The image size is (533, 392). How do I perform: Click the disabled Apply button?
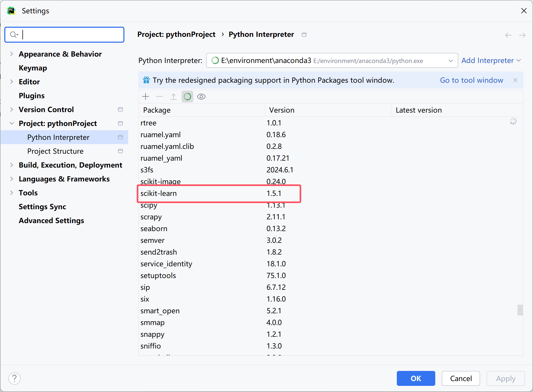[506, 378]
